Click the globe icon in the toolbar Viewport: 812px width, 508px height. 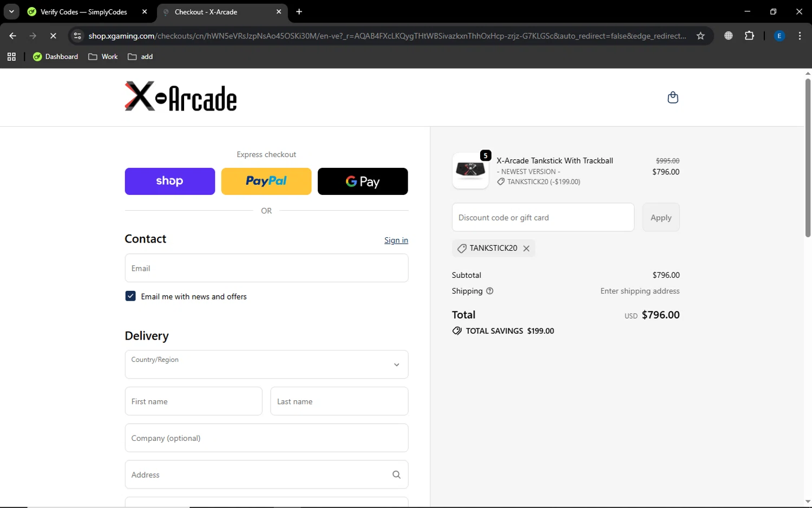(x=729, y=36)
